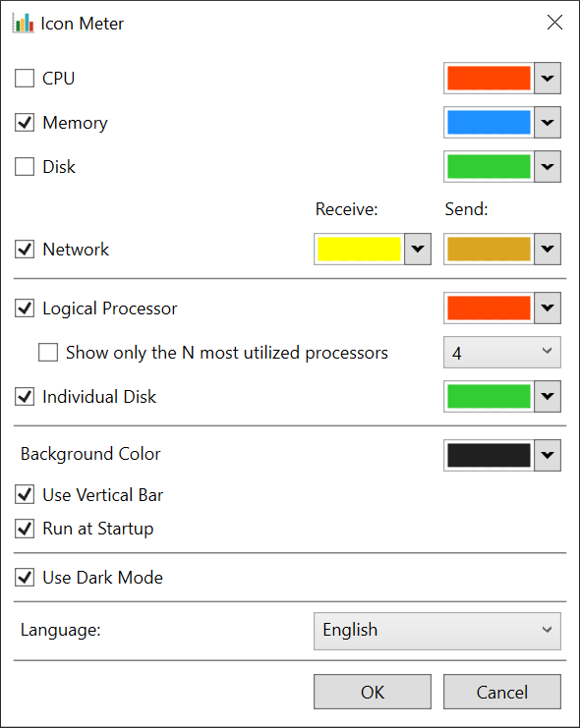Click the yellow Network Receive color swatch
This screenshot has height=728, width=580.
[359, 250]
